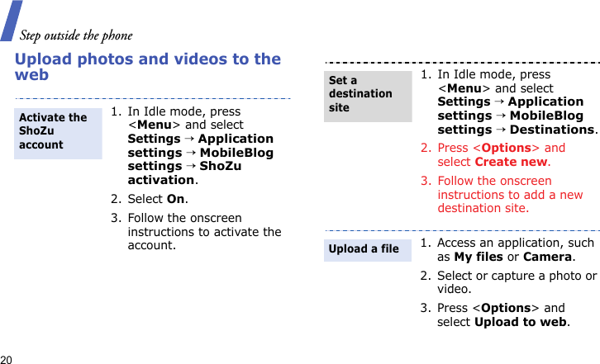This screenshot has width=600, height=364.
Task: Click page number 20
Action: pyautogui.click(x=7, y=359)
